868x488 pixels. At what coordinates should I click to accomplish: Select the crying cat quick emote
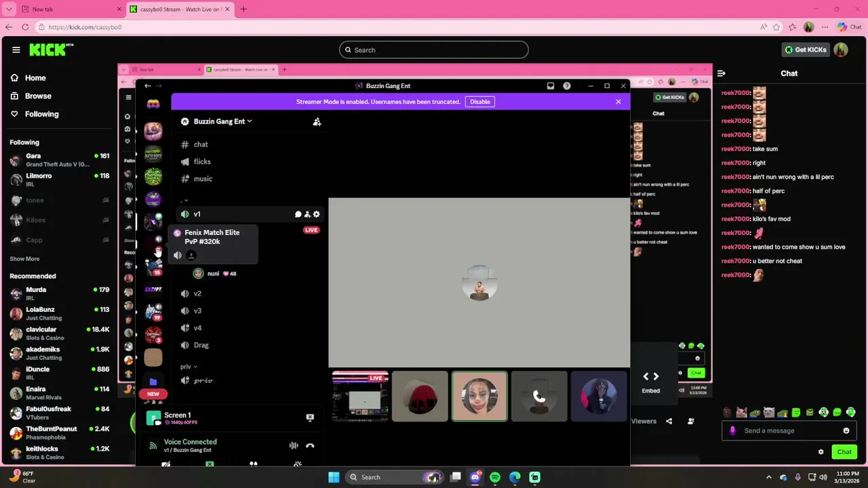768,412
